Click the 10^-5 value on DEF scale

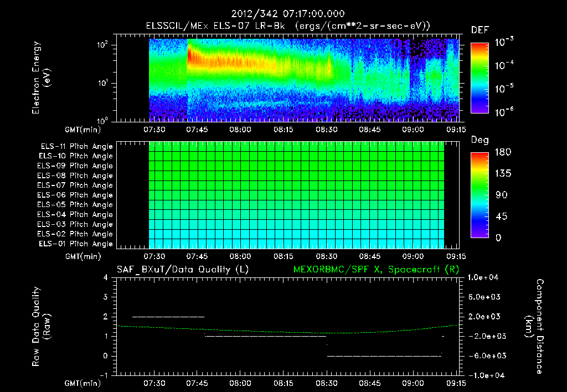tap(504, 88)
